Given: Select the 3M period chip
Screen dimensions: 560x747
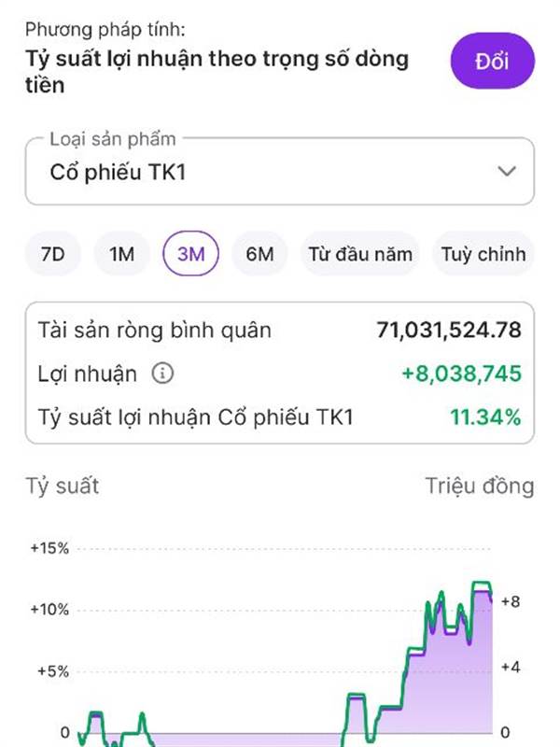Looking at the screenshot, I should pyautogui.click(x=190, y=254).
